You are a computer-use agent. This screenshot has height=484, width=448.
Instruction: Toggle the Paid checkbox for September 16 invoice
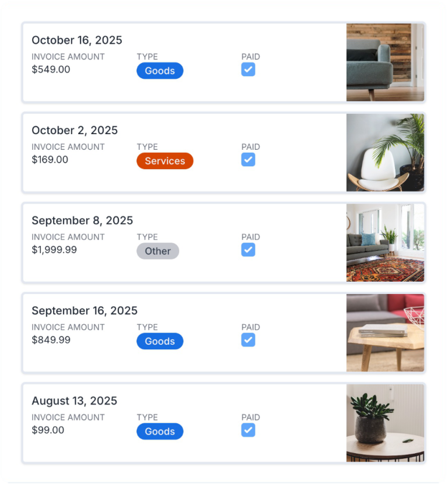(x=249, y=339)
